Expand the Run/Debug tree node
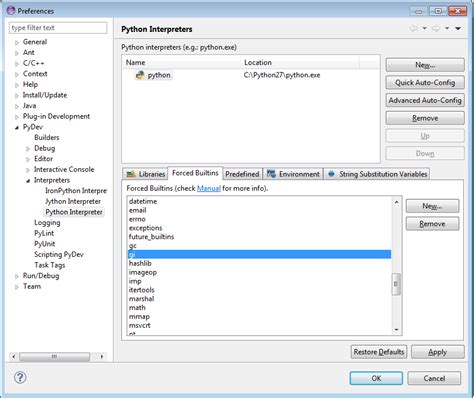474x398 pixels. tap(17, 276)
